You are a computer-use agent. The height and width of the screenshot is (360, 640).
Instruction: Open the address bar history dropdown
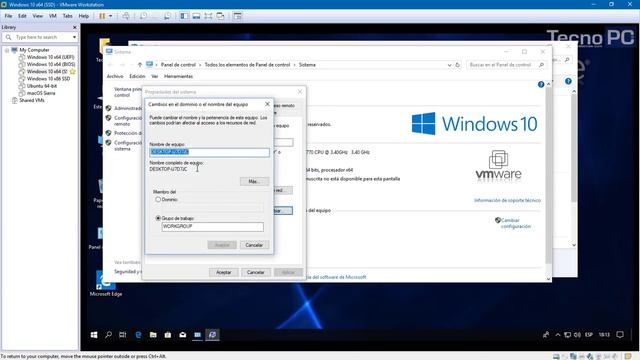click(x=449, y=65)
